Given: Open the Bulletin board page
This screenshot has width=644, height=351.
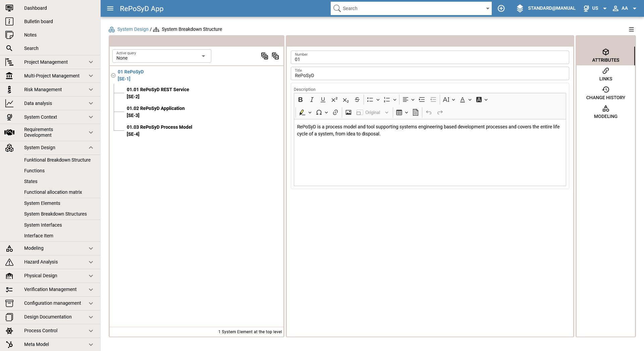Looking at the screenshot, I should pyautogui.click(x=50, y=21).
